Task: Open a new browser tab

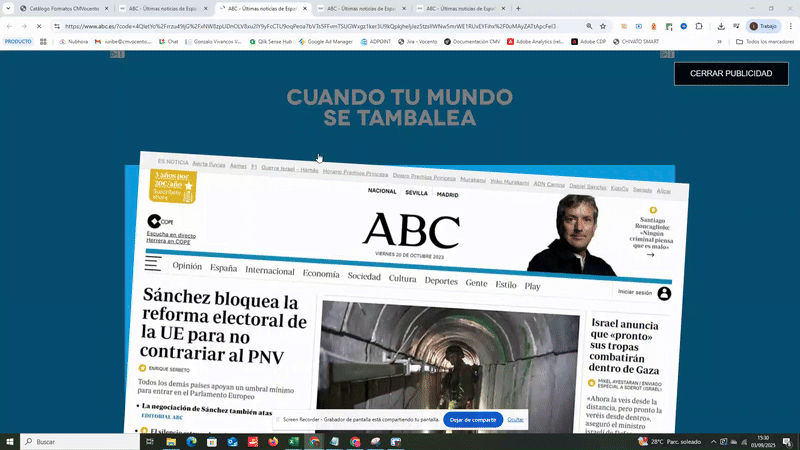Action: point(518,9)
